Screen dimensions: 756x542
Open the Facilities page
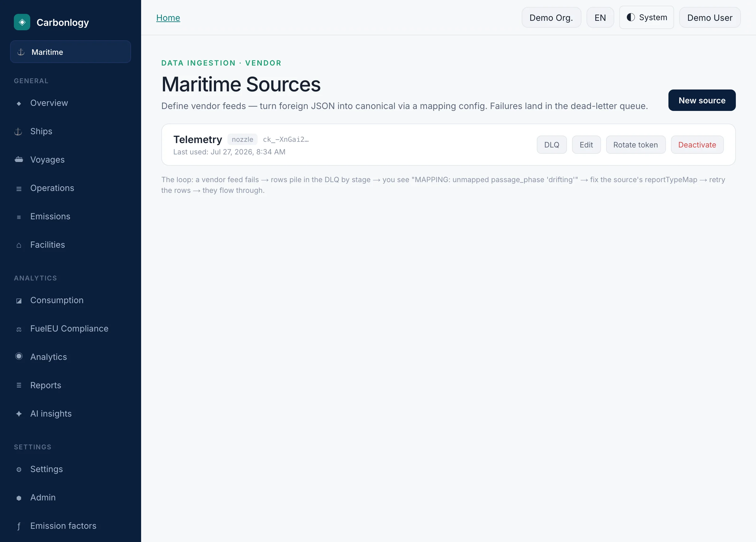click(70, 245)
